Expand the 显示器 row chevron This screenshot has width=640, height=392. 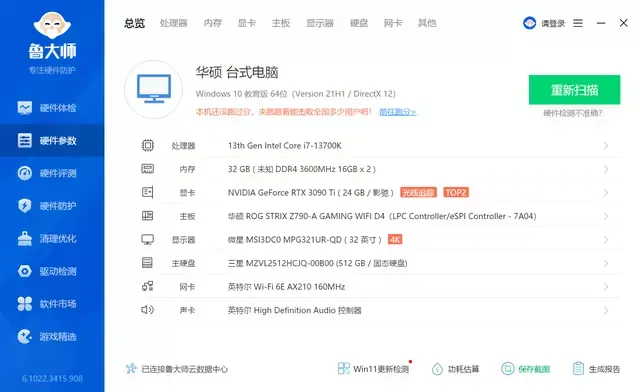pos(606,240)
